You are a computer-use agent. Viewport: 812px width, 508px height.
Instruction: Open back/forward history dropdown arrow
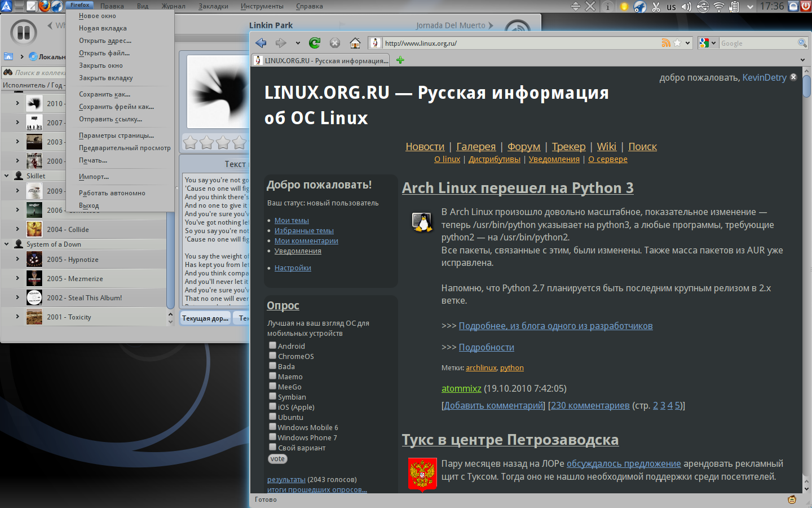298,43
